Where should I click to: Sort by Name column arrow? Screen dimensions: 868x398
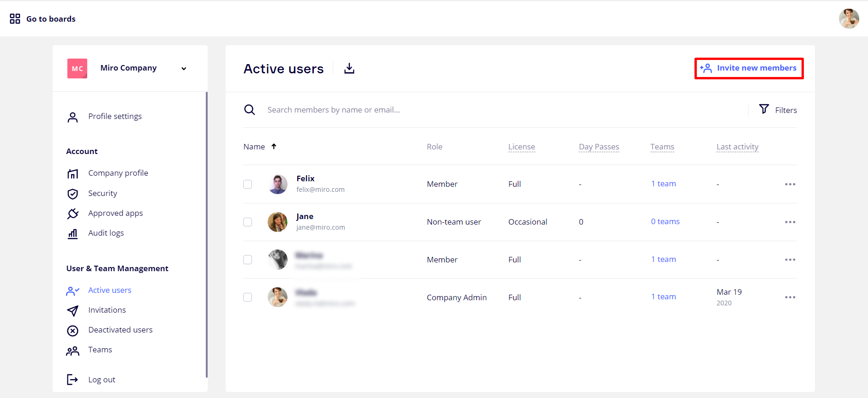tap(274, 147)
